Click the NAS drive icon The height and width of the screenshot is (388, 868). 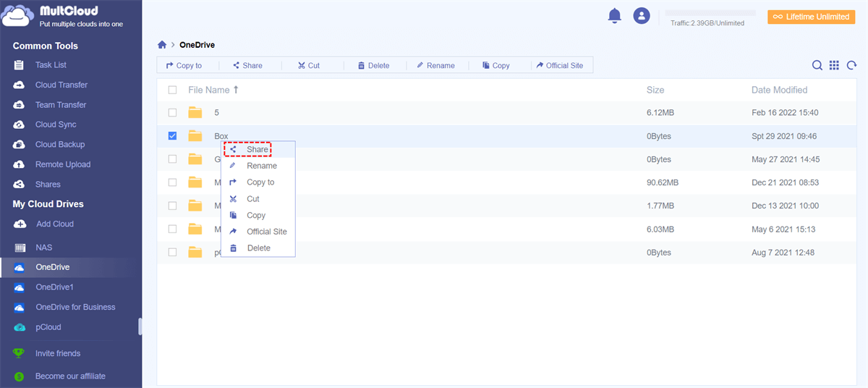click(x=20, y=248)
